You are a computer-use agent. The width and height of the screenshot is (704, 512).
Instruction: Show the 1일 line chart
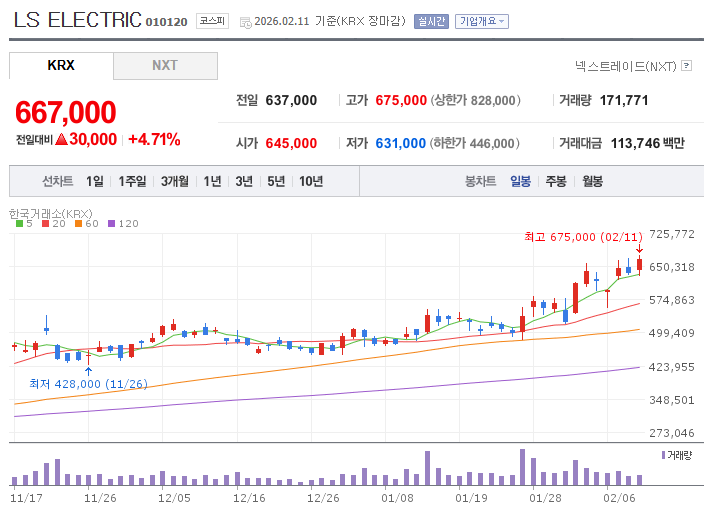tap(95, 181)
